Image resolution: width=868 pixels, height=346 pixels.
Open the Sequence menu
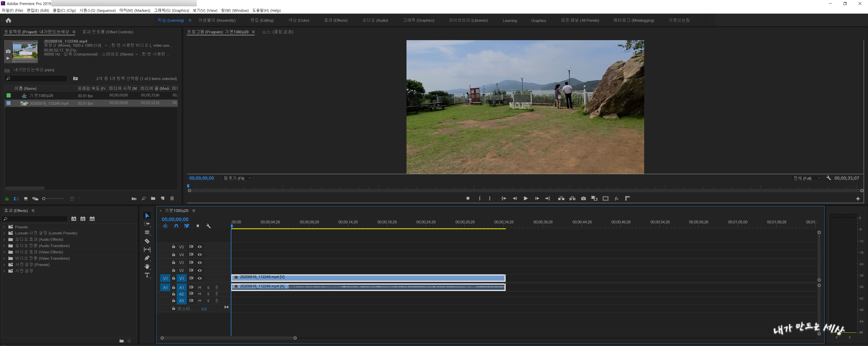click(x=97, y=10)
